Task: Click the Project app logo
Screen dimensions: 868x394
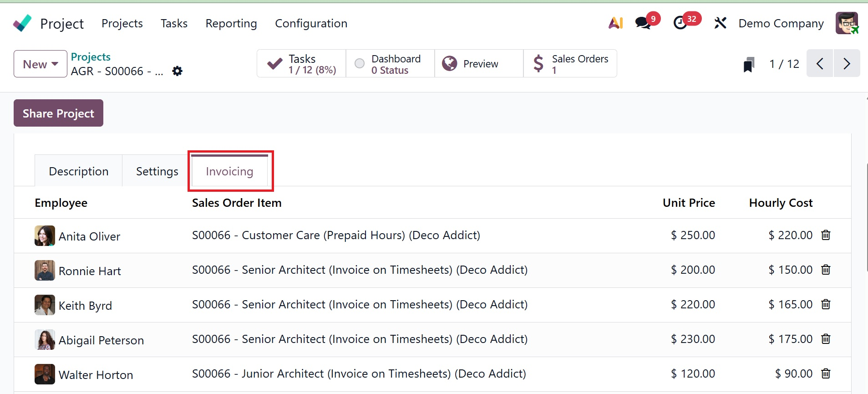Action: pos(22,23)
